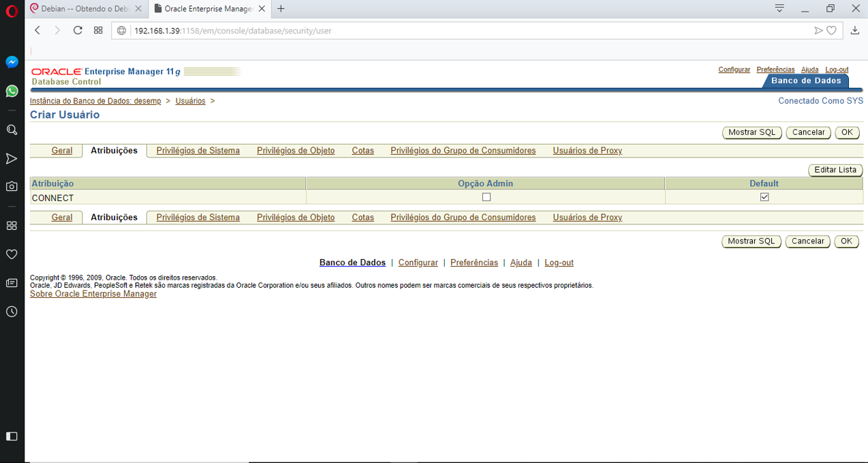Click the send-to-flow arrow in address bar
Viewport: 868px width, 463px height.
pos(818,31)
